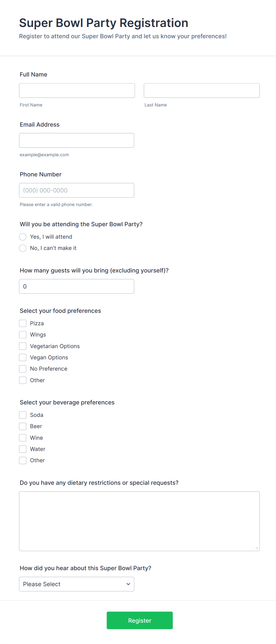Image resolution: width=276 pixels, height=644 pixels.
Task: Check the Pizza food preference
Action: (x=23, y=323)
